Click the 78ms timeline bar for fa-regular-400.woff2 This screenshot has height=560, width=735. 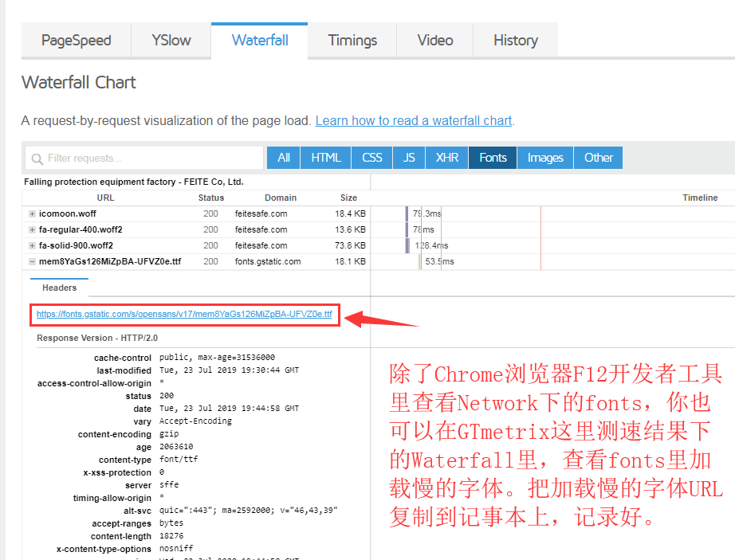(x=407, y=230)
